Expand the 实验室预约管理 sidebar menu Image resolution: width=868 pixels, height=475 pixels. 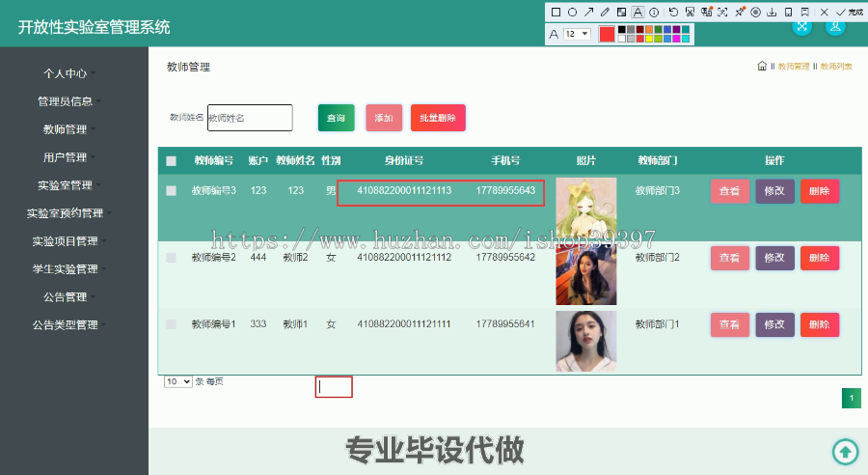tap(69, 212)
